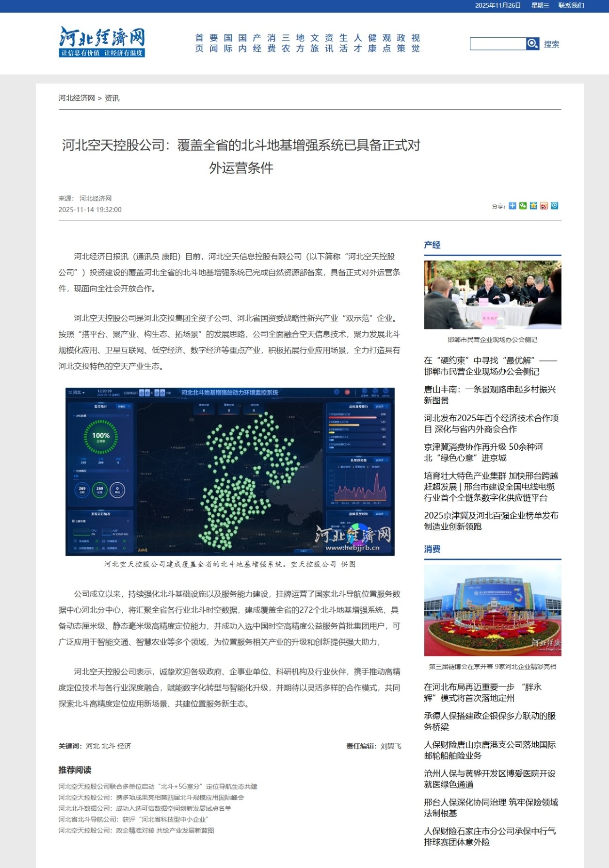Open 产经 navigation menu item

click(x=257, y=43)
